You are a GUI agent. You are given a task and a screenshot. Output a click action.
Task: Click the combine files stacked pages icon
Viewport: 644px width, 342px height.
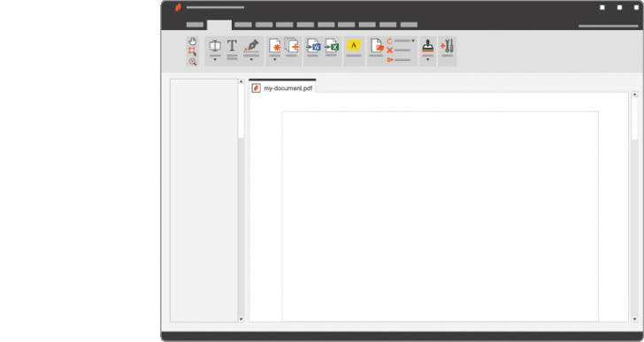[292, 45]
